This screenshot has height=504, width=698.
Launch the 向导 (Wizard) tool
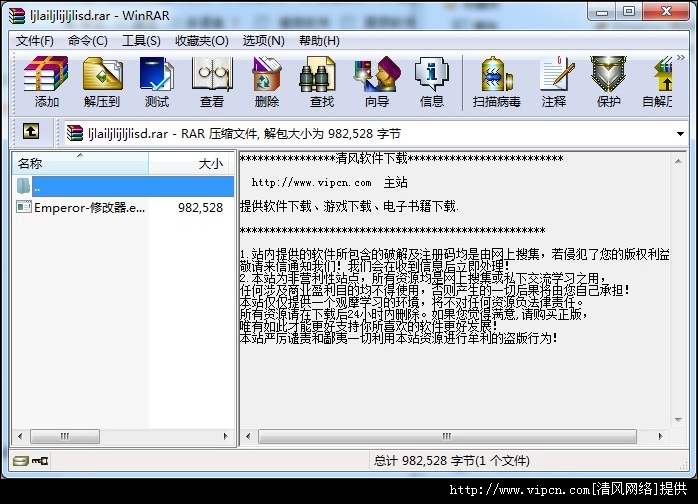[x=377, y=81]
